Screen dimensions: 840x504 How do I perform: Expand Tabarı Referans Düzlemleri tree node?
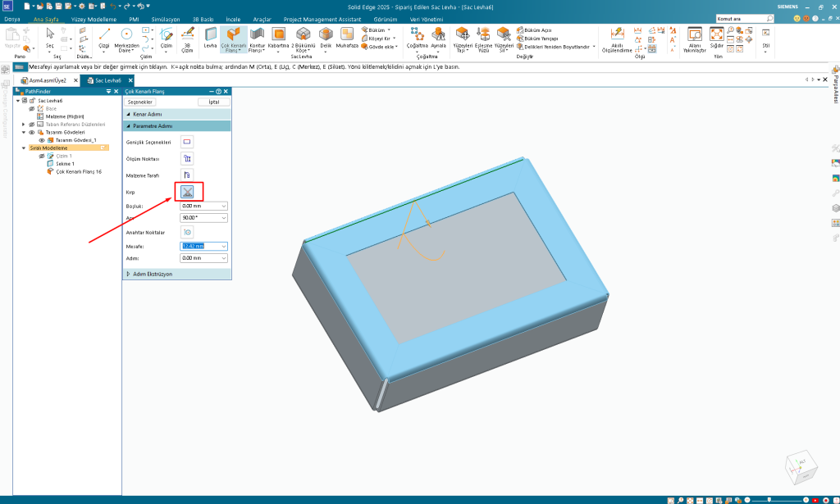click(25, 124)
